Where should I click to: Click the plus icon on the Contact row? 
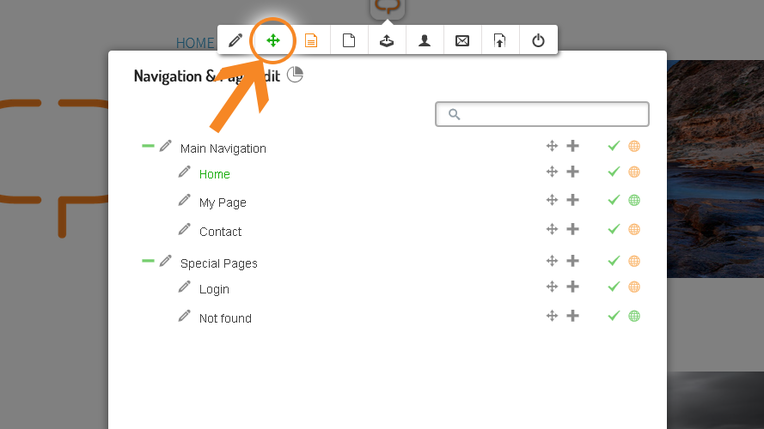pyautogui.click(x=573, y=229)
